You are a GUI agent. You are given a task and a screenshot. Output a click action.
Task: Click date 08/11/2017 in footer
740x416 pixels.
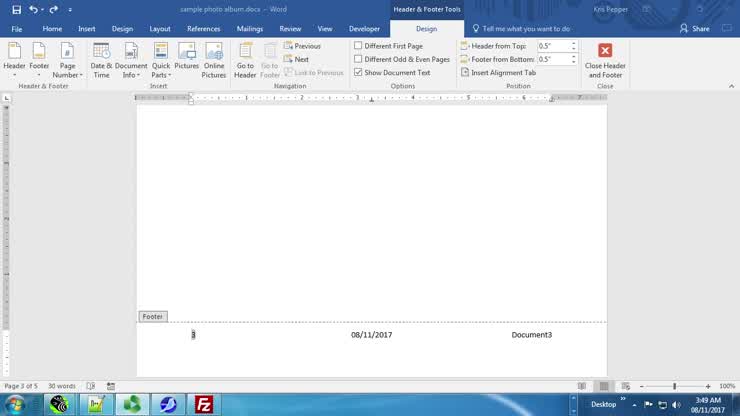click(x=371, y=334)
